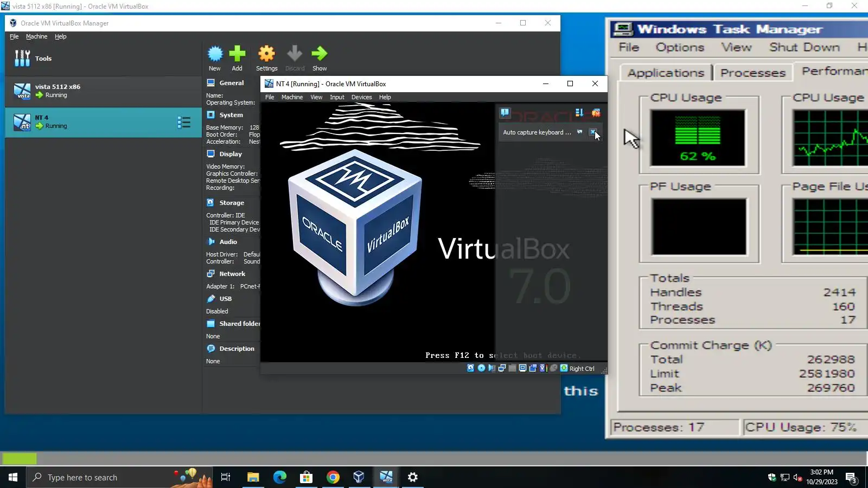Open the Shut Down menu in Task Manager

click(x=805, y=47)
